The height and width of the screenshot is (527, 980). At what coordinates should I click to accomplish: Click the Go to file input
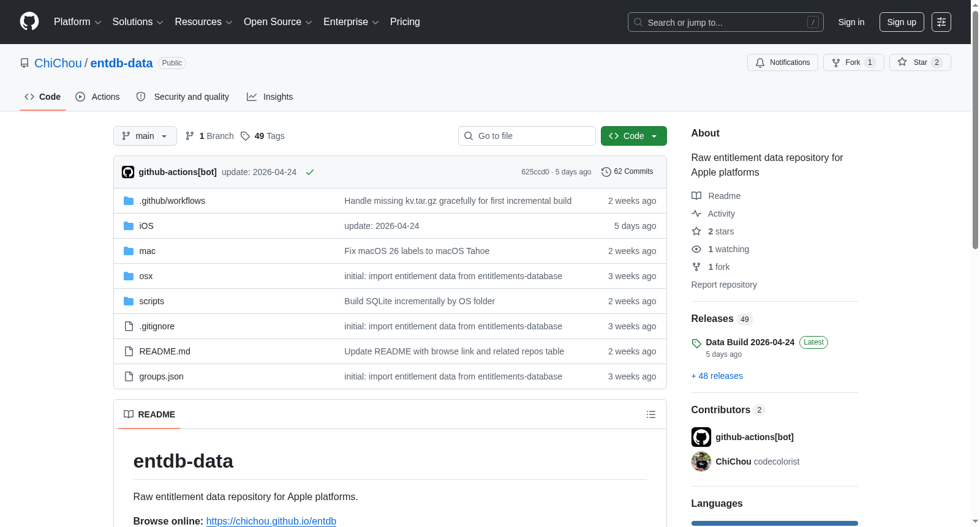click(527, 136)
